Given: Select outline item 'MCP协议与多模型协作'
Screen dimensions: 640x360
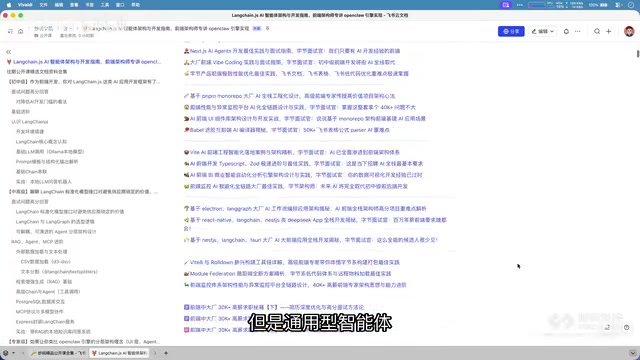Looking at the screenshot, I should (40, 311).
